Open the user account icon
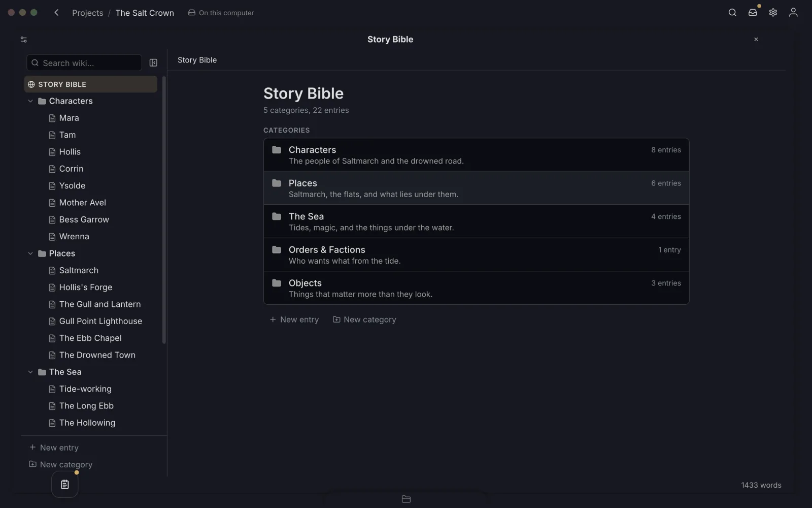 pyautogui.click(x=793, y=13)
